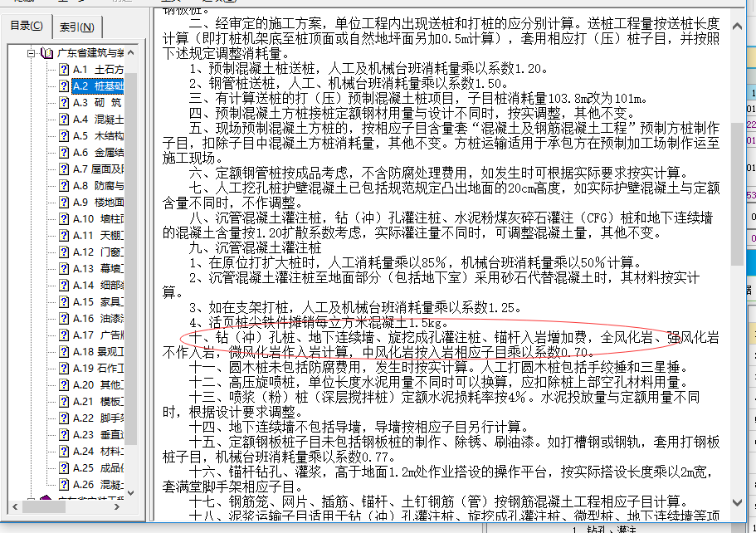
Task: Open A.9 楼地面 chapter
Action: click(x=98, y=202)
